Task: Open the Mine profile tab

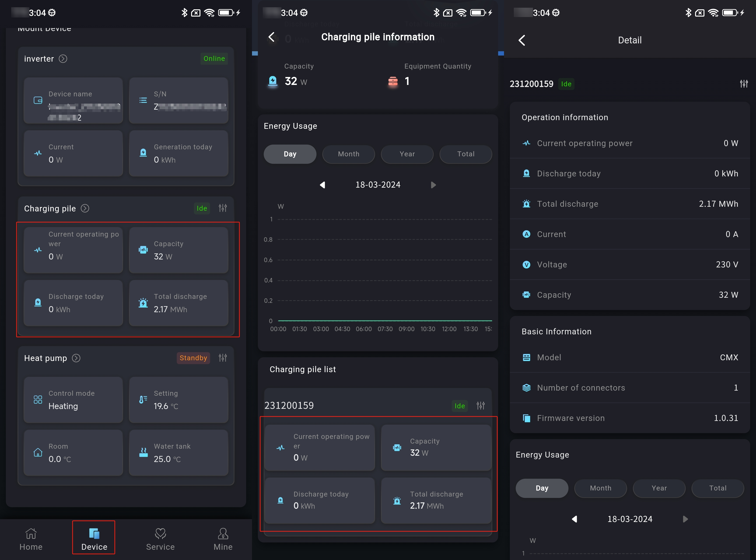Action: [x=223, y=539]
